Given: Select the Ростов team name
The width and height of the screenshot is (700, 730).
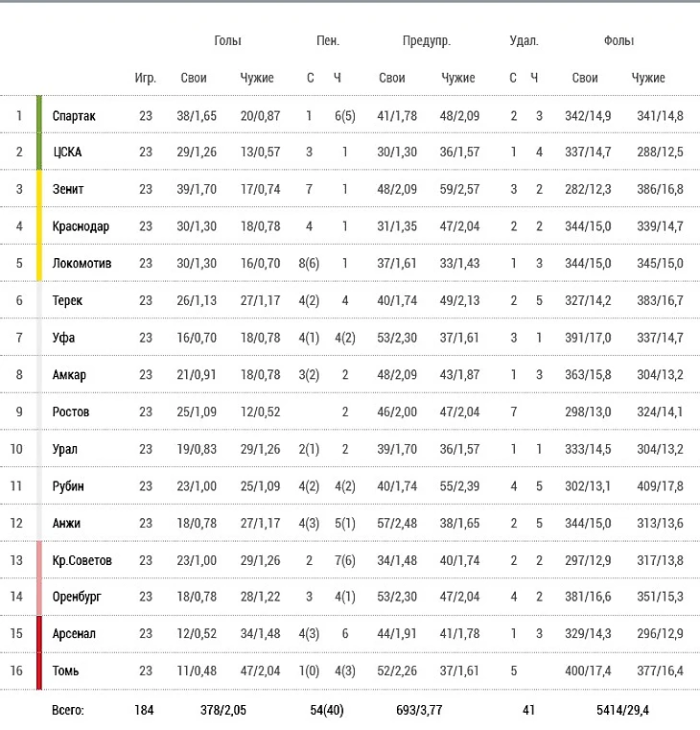Looking at the screenshot, I should (71, 412).
